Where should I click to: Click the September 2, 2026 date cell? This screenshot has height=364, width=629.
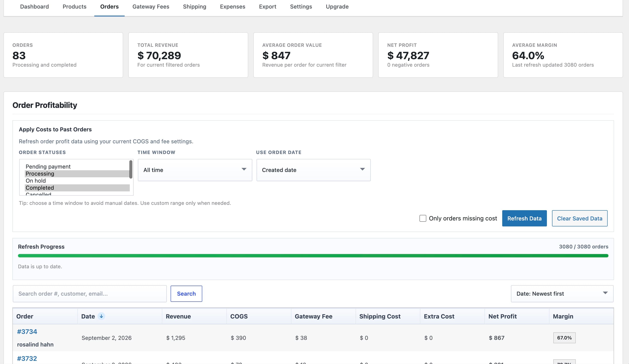(107, 338)
